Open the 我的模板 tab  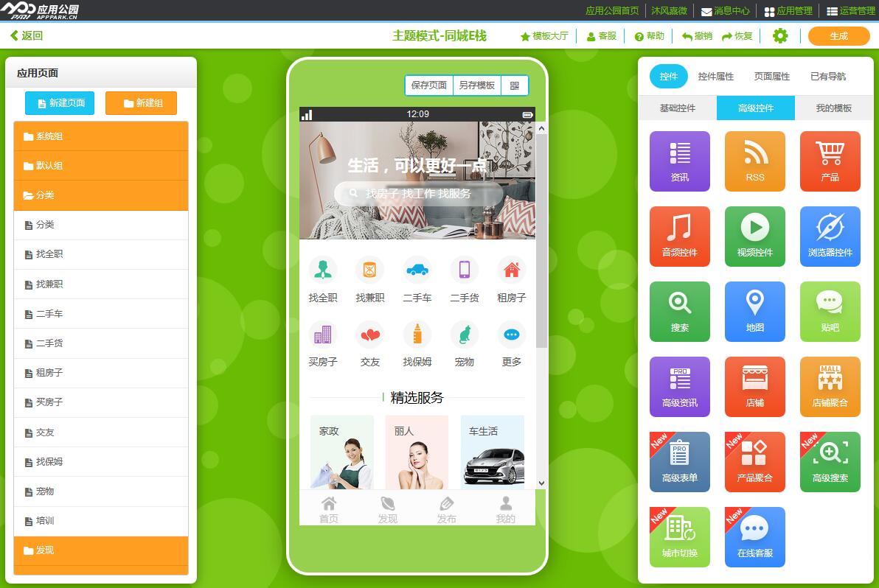point(833,108)
